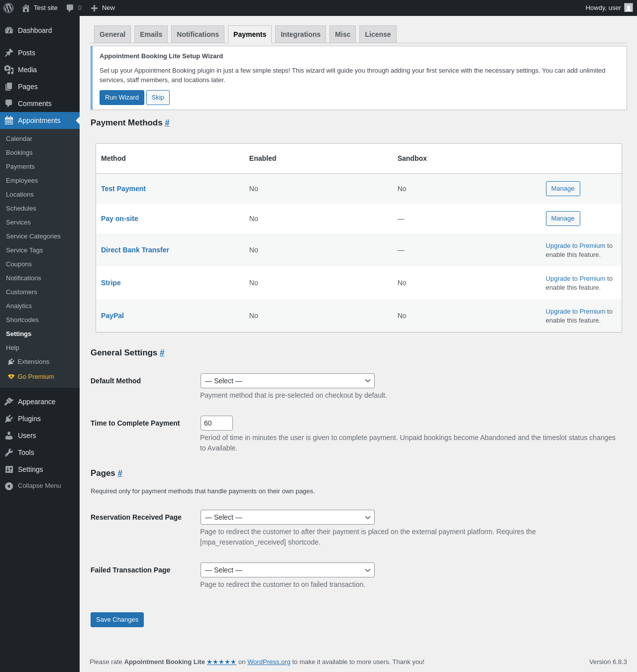
Task: Switch to the Emails tab
Action: click(x=151, y=34)
